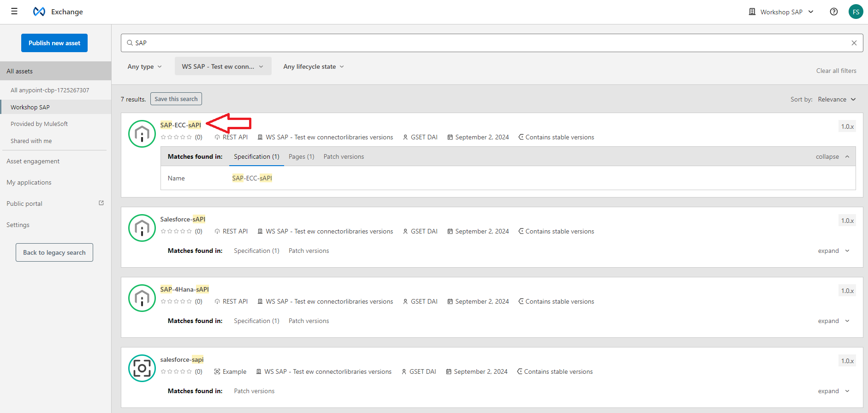Click the star rating of Salesforce-sAPI
Viewport: 868px width, 413px height.
point(176,231)
